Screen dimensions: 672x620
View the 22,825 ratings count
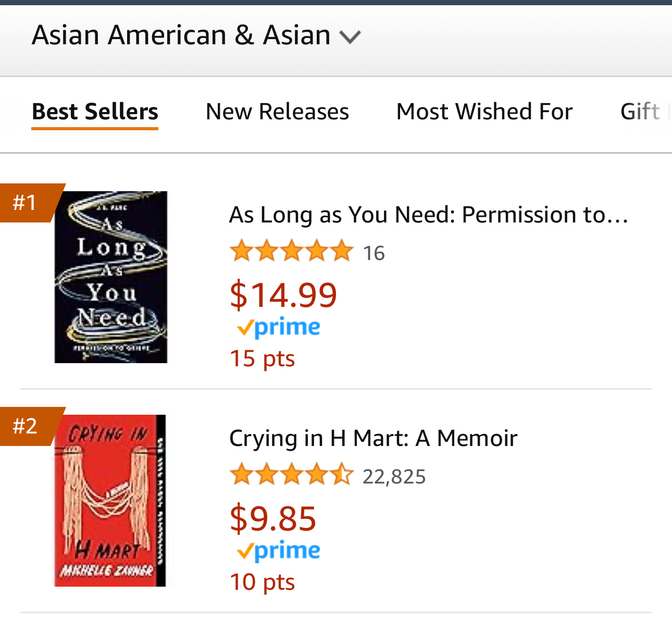[394, 477]
